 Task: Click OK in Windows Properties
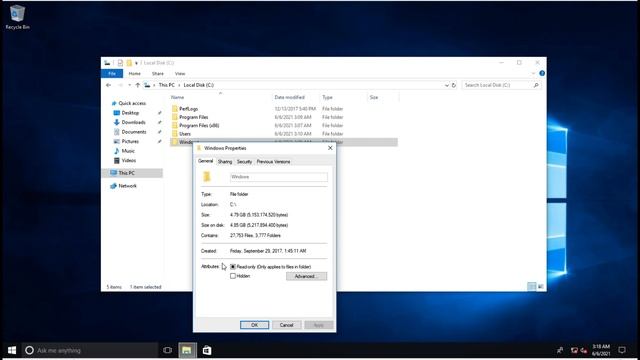pyautogui.click(x=254, y=325)
